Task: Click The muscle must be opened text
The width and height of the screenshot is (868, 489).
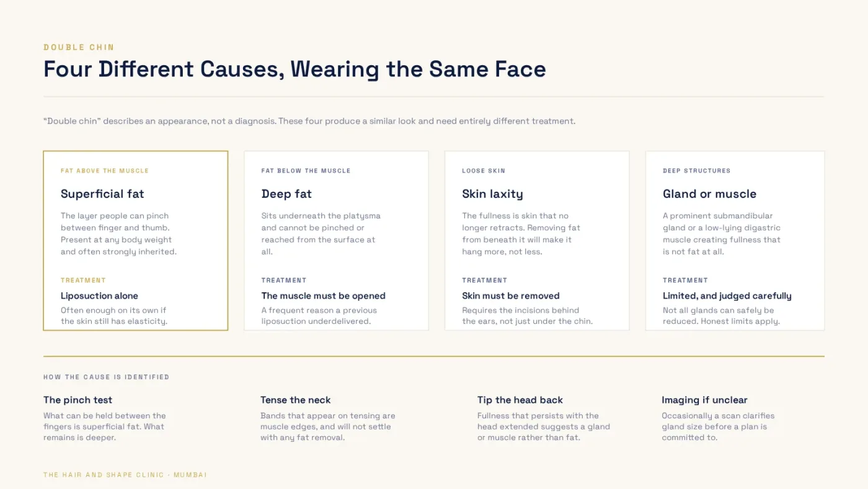Action: [x=324, y=296]
